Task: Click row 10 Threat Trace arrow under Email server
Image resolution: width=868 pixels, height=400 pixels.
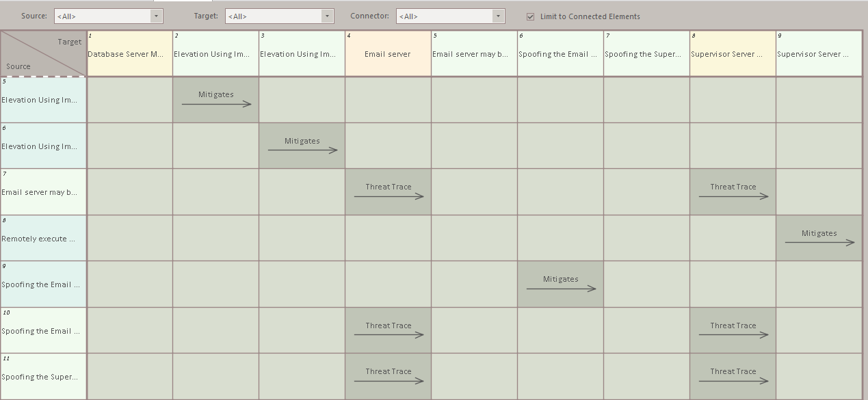Action: 388,335
